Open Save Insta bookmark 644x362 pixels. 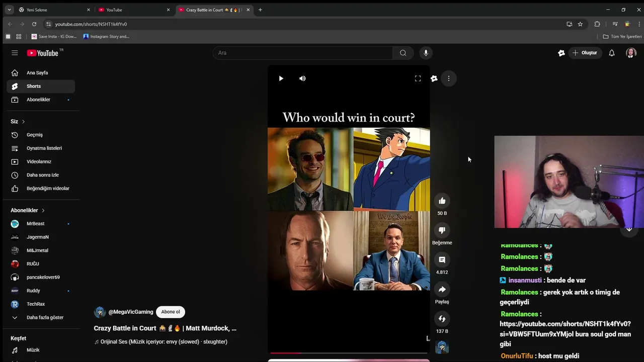coord(54,36)
